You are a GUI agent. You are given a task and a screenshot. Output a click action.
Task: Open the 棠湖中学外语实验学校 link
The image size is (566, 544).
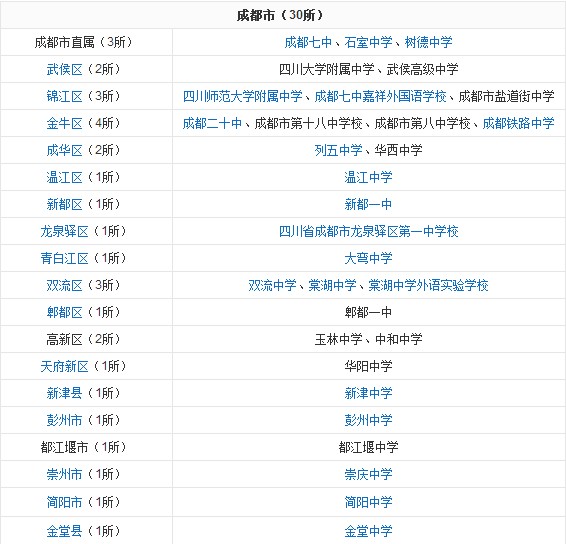[428, 285]
